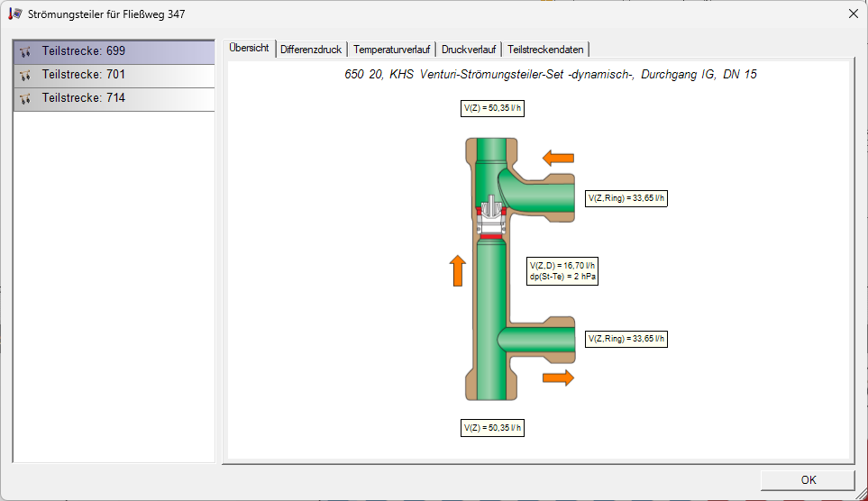868x501 pixels.
Task: Click the product title 650 20, KHS Venturi-Strömungsteiler-Set
Action: click(551, 74)
